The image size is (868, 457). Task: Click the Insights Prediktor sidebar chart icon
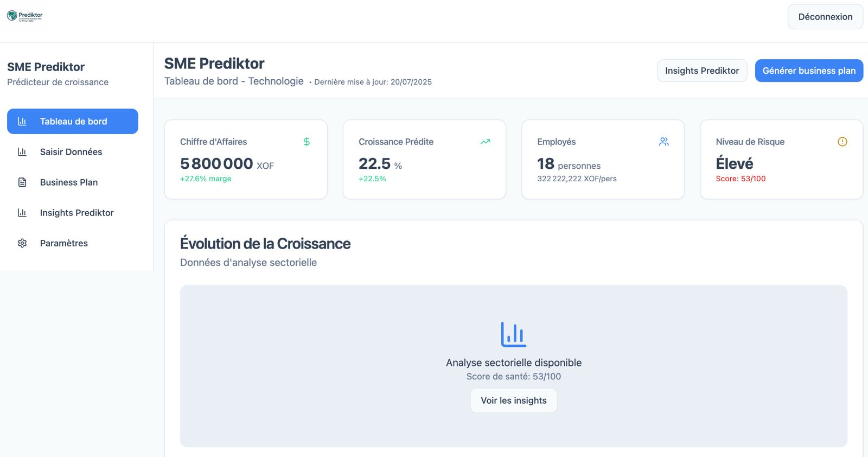click(22, 213)
